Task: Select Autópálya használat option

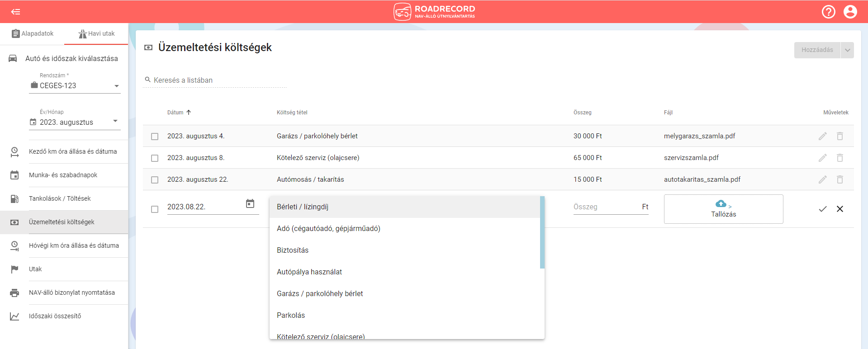Action: 405,272
